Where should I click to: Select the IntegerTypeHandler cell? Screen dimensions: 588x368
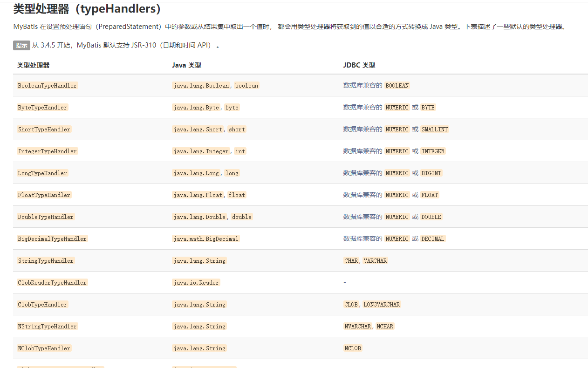(x=48, y=151)
